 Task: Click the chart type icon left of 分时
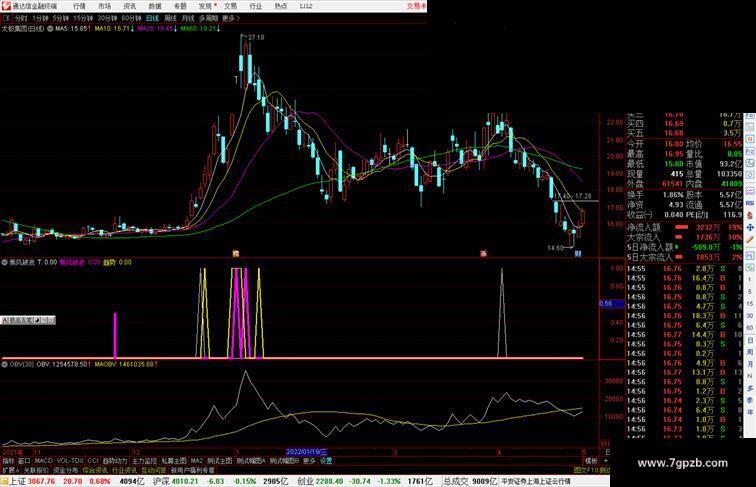pyautogui.click(x=6, y=18)
